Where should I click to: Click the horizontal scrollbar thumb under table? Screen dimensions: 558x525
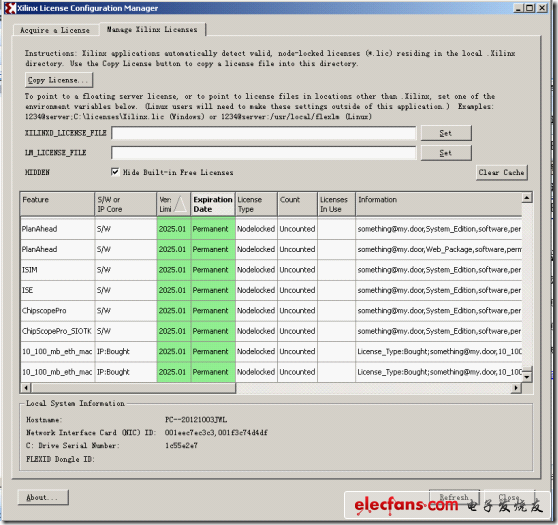click(133, 388)
